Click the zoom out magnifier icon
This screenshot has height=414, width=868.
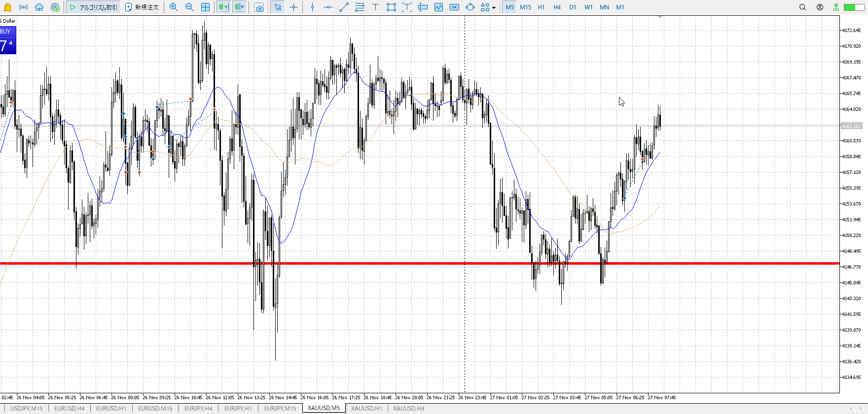(189, 7)
